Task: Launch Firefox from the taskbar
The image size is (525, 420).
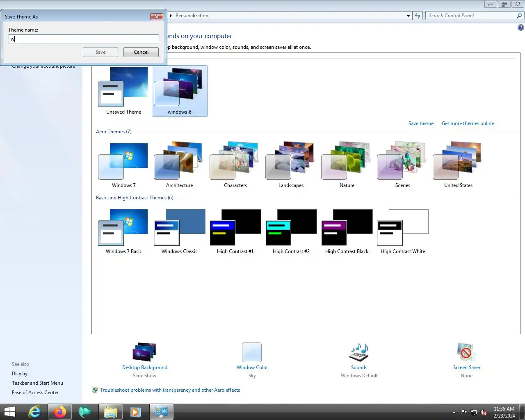Action: pos(60,412)
